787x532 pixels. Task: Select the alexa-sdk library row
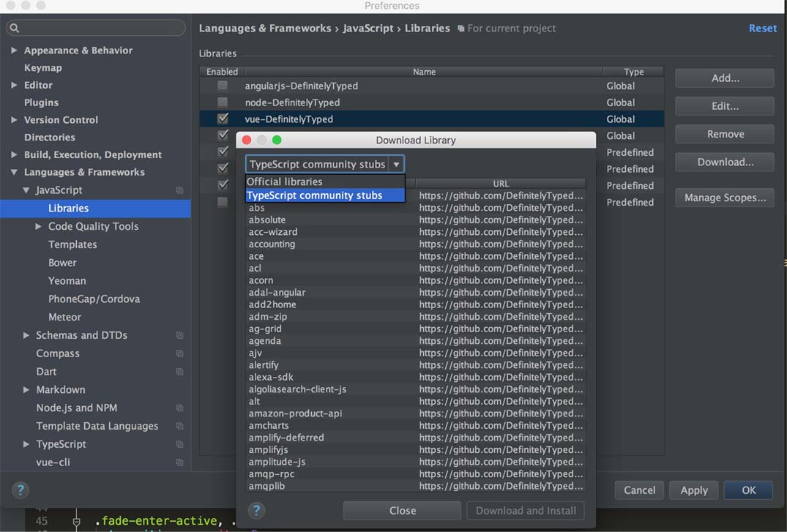click(x=415, y=377)
